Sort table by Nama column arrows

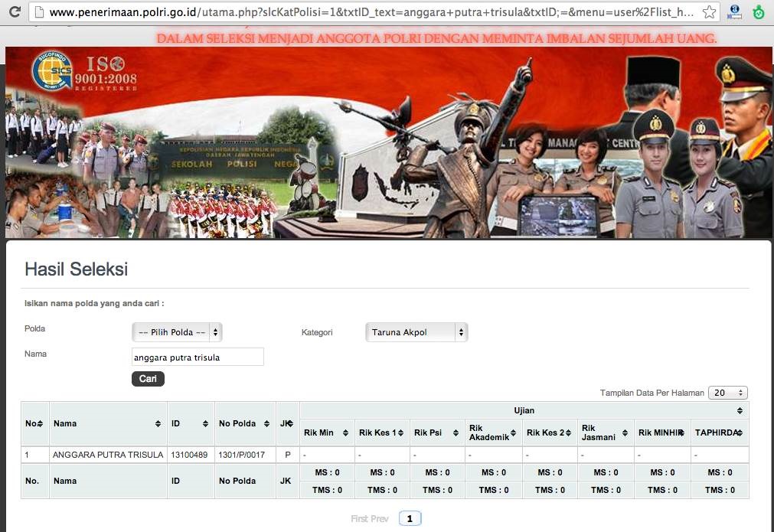tap(158, 424)
